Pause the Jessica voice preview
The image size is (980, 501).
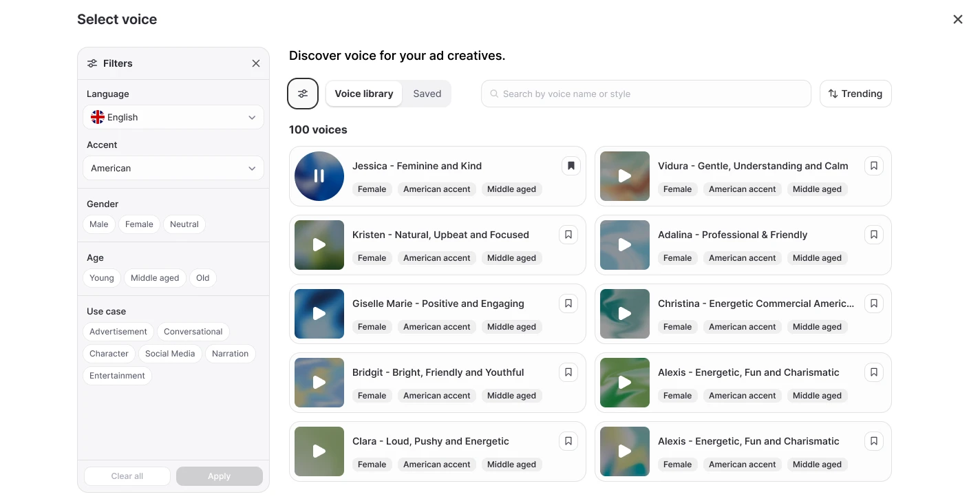pos(319,176)
